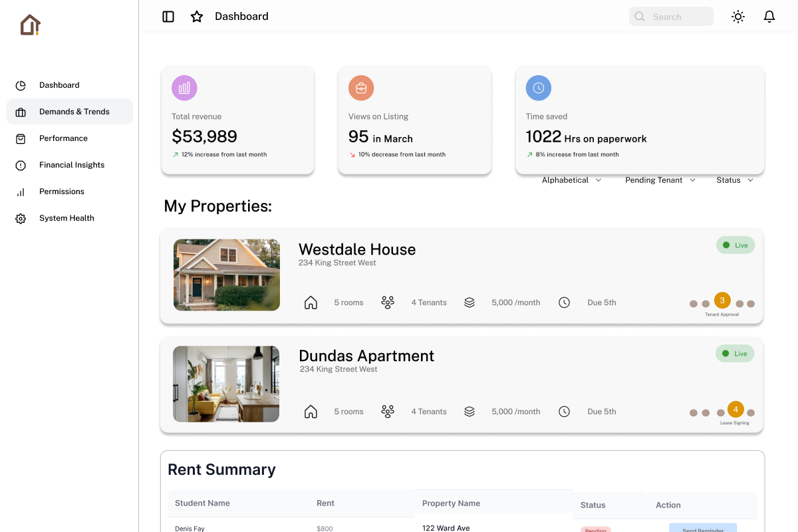The image size is (798, 532).
Task: Click the Views on Listing briefcase icon
Action: click(x=361, y=88)
